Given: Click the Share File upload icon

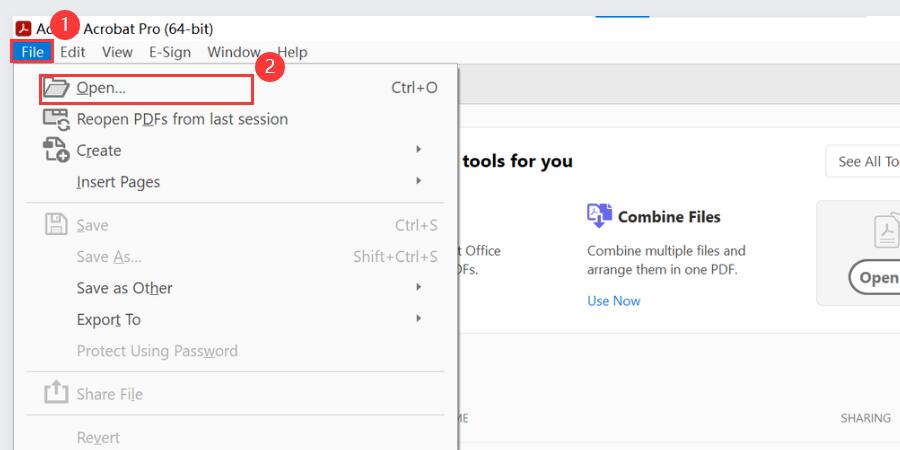Looking at the screenshot, I should (56, 394).
